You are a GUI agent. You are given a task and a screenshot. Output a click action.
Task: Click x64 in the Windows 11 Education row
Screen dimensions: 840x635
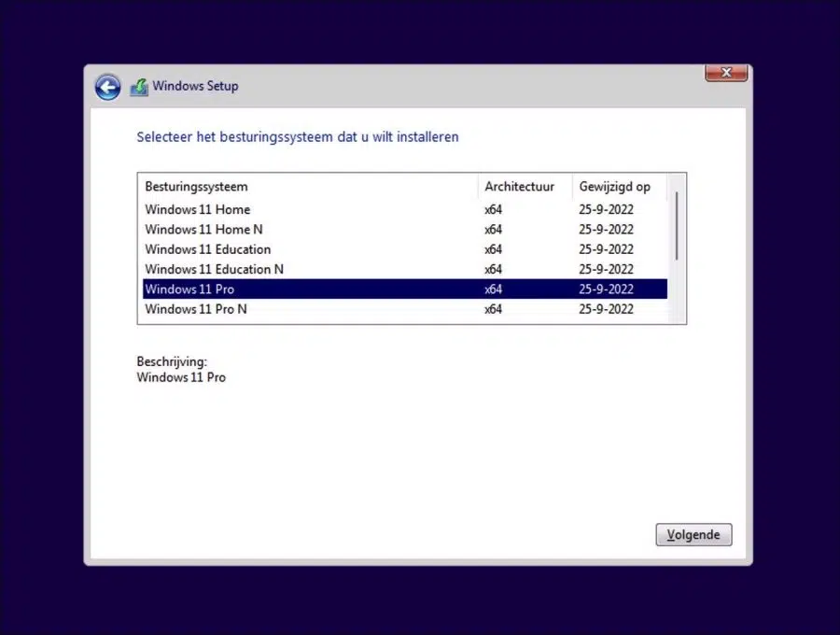tap(494, 249)
